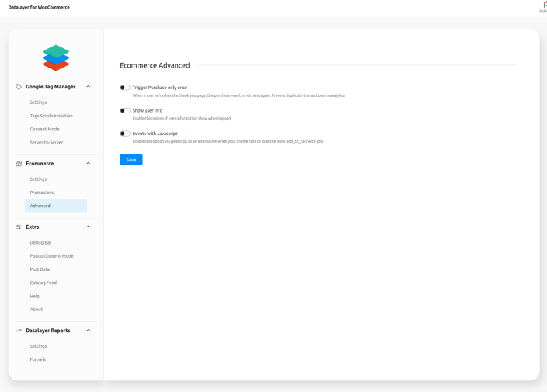Open Ecommerce Settings item
The height and width of the screenshot is (392, 547).
38,179
